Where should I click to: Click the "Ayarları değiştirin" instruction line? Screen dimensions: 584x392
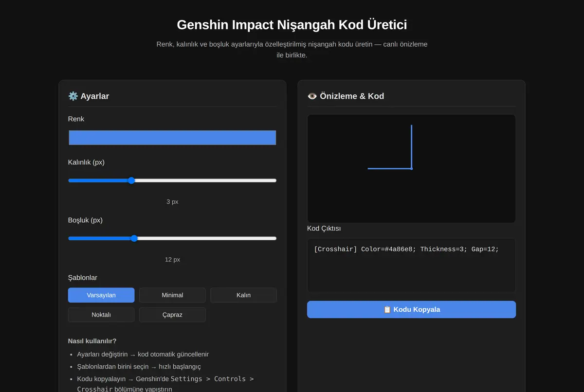click(x=143, y=355)
